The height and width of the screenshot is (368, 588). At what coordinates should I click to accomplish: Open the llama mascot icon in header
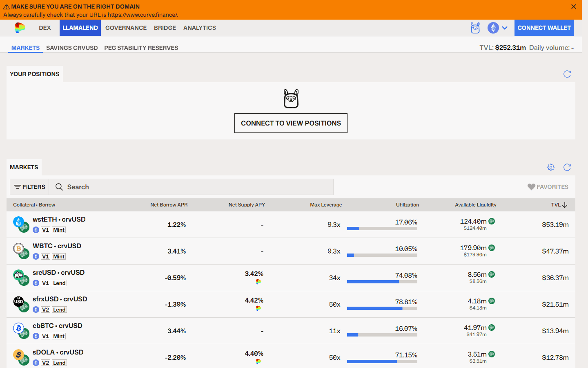475,28
